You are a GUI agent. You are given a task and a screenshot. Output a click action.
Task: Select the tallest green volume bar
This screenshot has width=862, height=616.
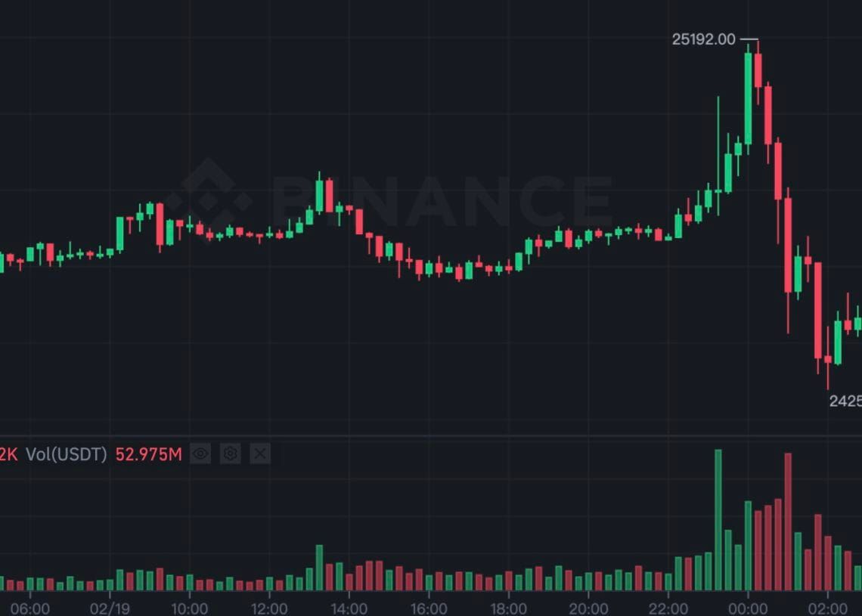click(718, 522)
